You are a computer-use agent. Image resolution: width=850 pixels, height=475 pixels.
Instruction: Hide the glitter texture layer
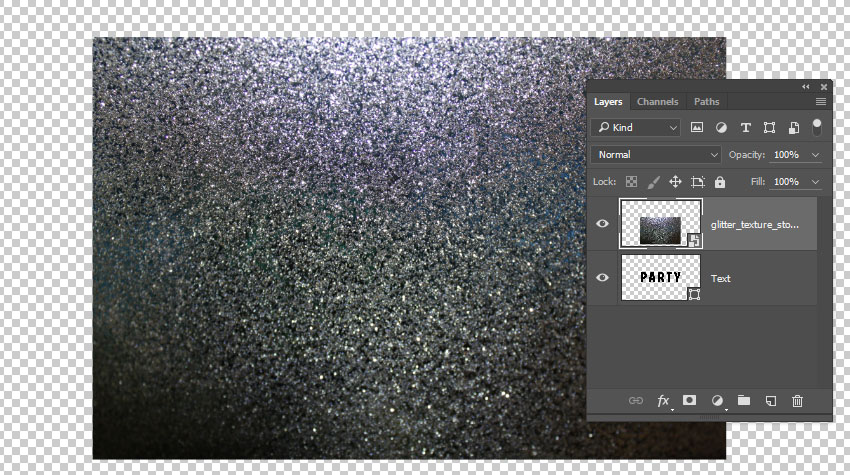tap(602, 224)
